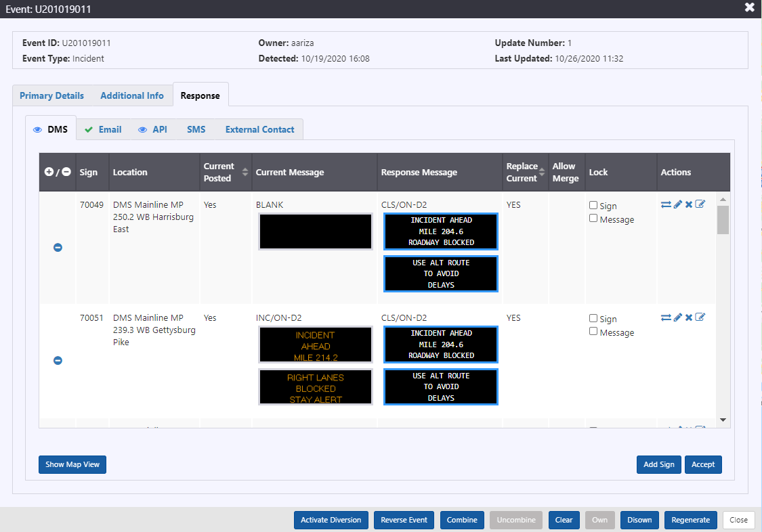
Task: Click the table scrollbar up arrow
Action: tap(723, 199)
